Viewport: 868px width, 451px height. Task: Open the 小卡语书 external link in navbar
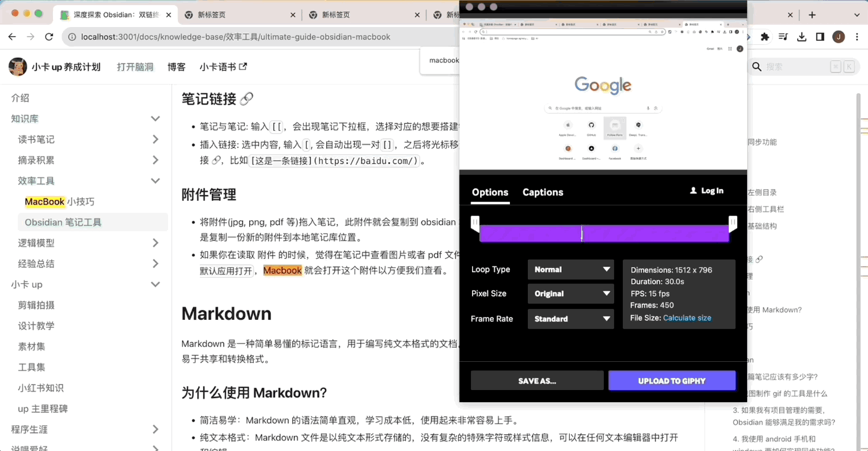point(223,67)
